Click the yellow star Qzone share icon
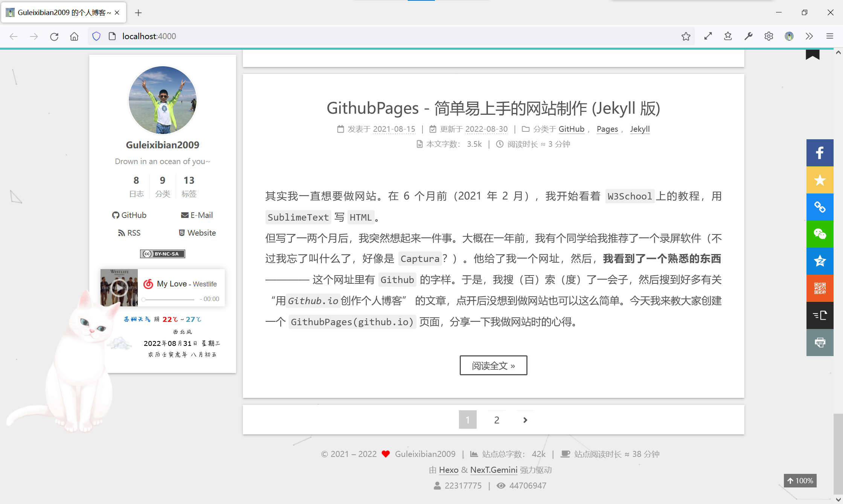 click(x=820, y=180)
